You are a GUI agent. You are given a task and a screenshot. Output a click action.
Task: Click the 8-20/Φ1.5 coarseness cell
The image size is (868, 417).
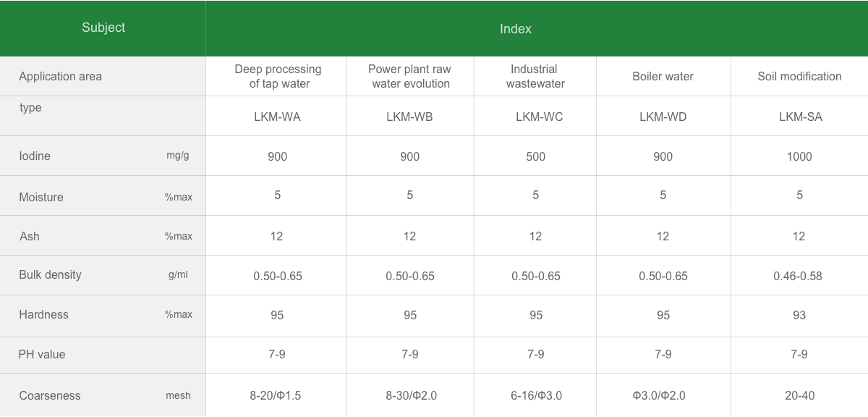click(x=276, y=395)
